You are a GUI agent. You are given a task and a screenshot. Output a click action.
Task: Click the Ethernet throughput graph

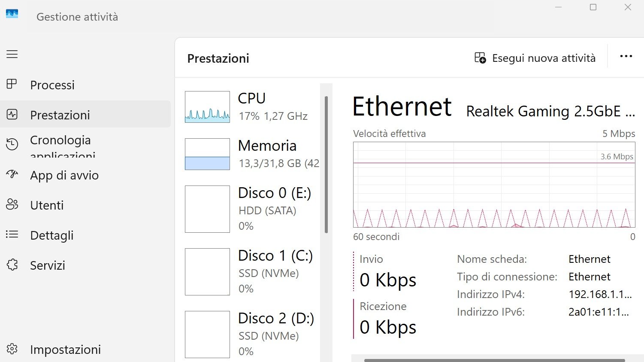(x=494, y=185)
